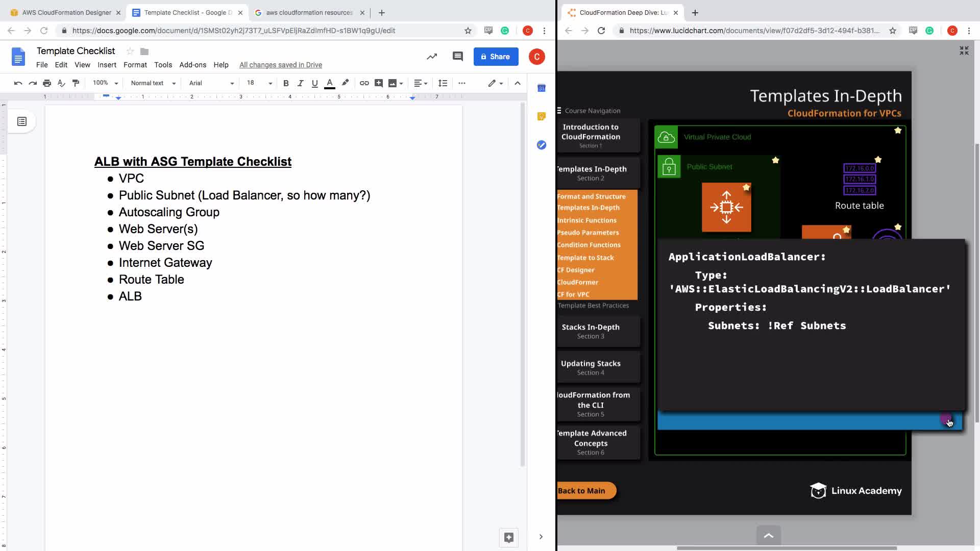Click the Docs address bar URL
980x551 pixels.
point(234,31)
